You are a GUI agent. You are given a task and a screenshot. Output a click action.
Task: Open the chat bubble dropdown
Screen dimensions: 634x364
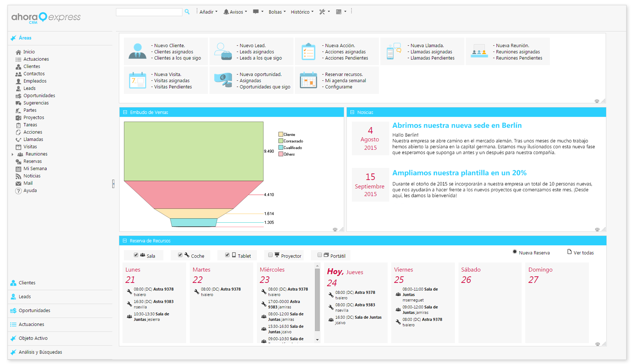click(x=258, y=12)
